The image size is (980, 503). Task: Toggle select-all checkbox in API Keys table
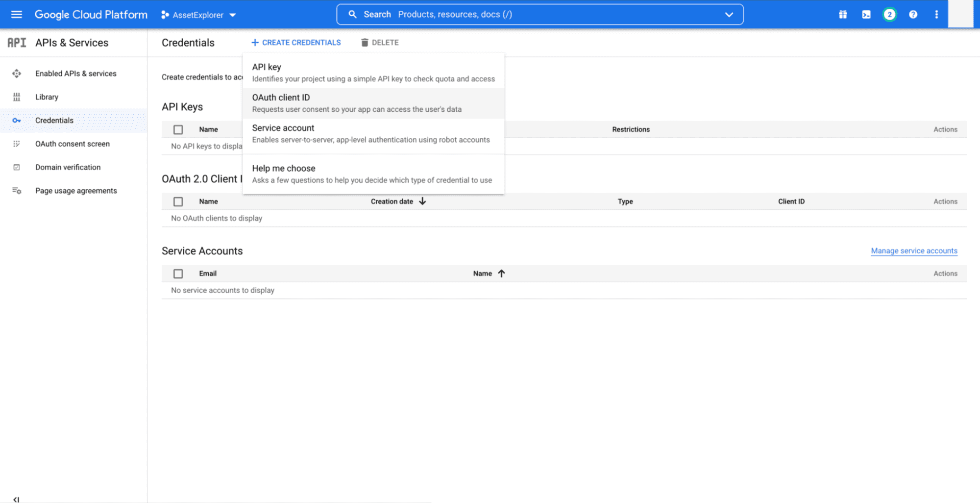(178, 129)
